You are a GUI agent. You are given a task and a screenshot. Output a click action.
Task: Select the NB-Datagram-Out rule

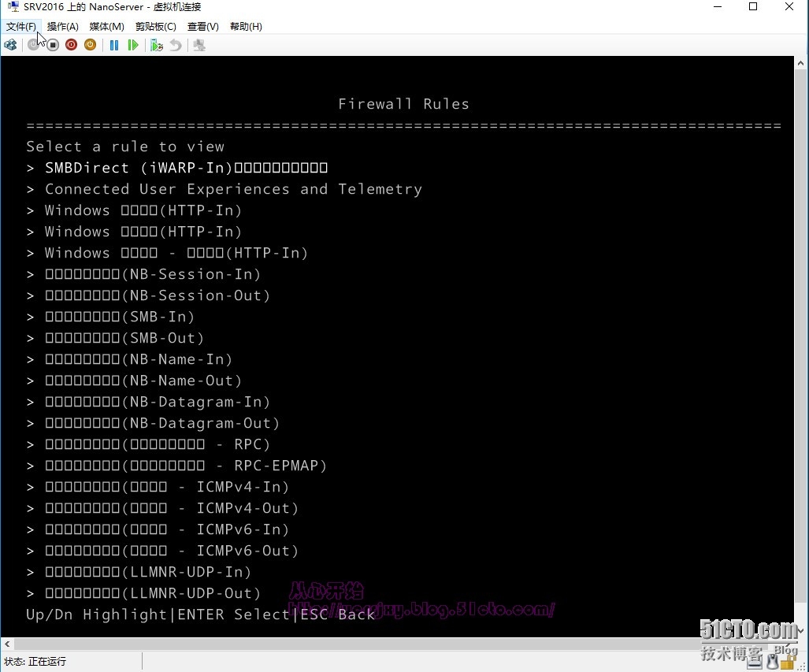pyautogui.click(x=153, y=423)
